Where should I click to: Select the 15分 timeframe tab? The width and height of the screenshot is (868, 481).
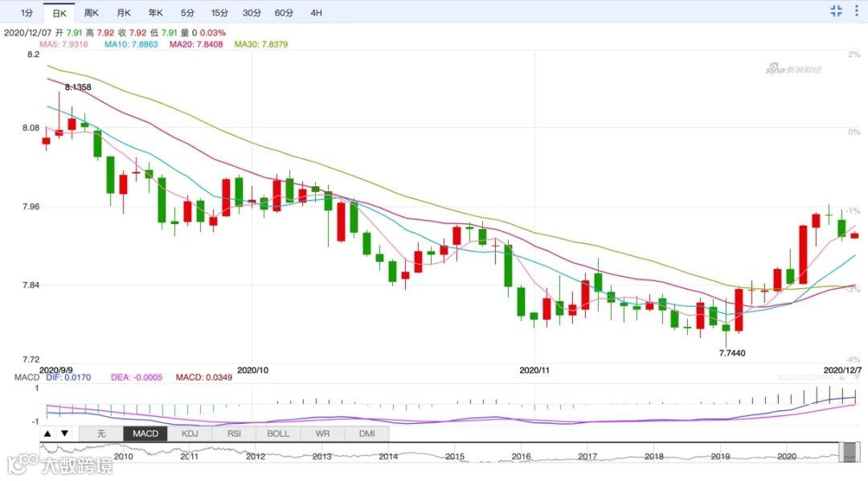(219, 12)
